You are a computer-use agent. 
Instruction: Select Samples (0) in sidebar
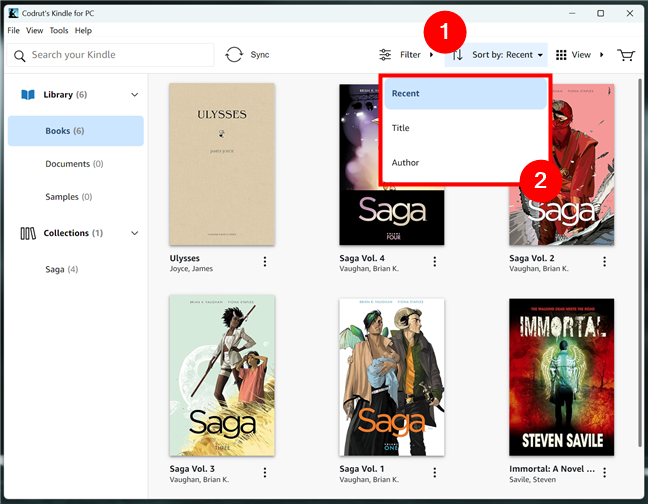tap(69, 197)
